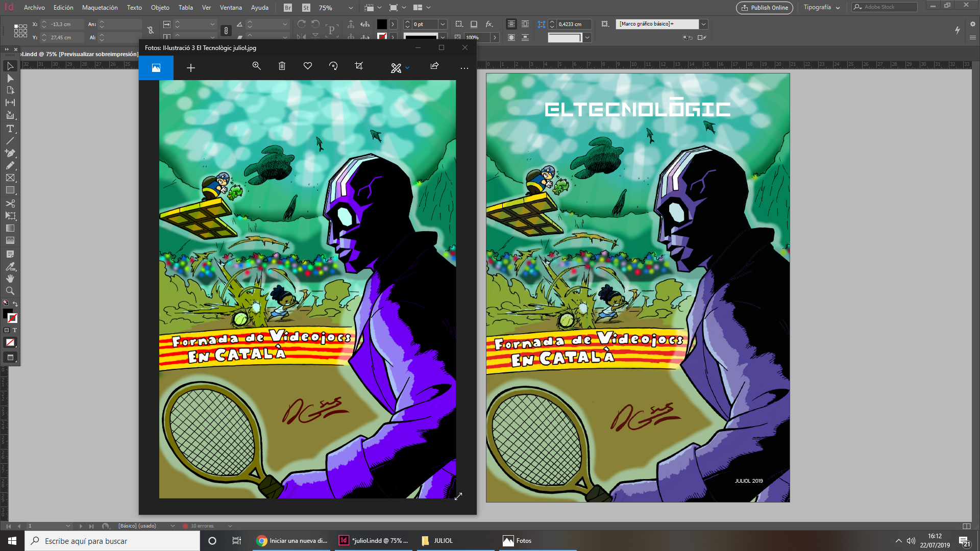Reset to default fill and stroke
Viewport: 980px width, 551px height.
(6, 303)
